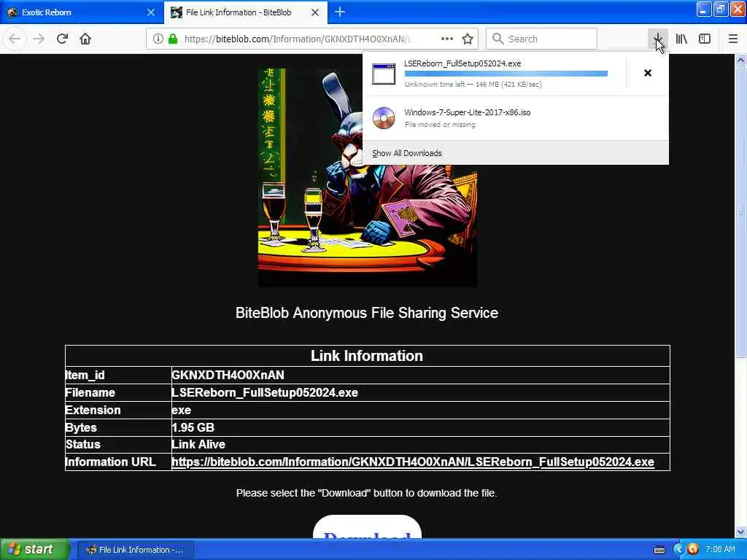This screenshot has width=747, height=560.
Task: Click the vertical scrollbar thumb
Action: click(740, 212)
